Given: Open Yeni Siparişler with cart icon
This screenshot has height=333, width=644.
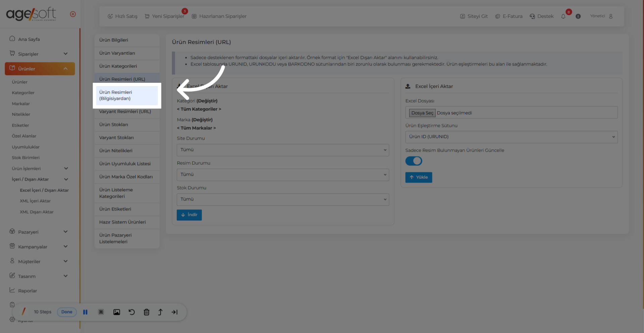Looking at the screenshot, I should click(164, 16).
